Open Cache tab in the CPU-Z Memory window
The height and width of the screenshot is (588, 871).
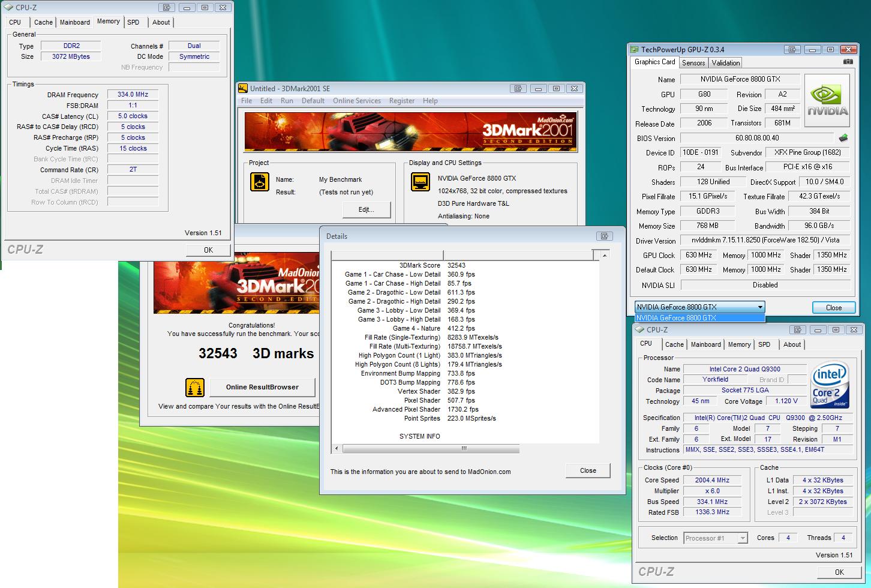point(43,22)
